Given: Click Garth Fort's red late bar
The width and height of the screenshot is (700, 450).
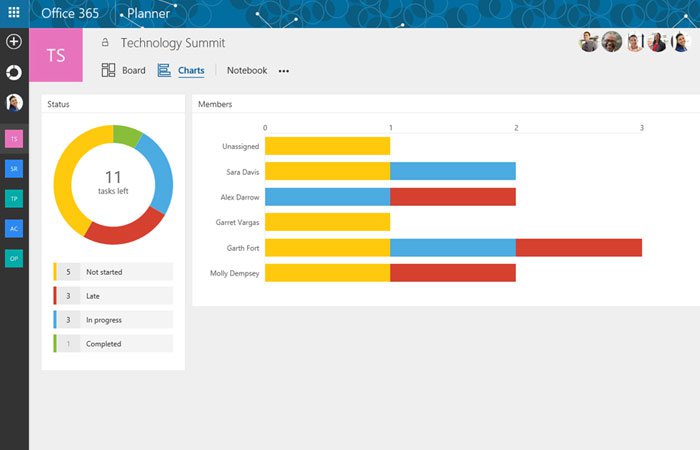Looking at the screenshot, I should [579, 248].
